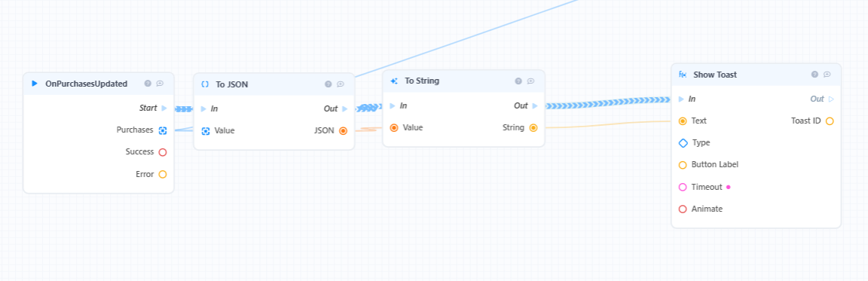Click help icon on Show Toast node
This screenshot has width=868, height=281.
(815, 74)
